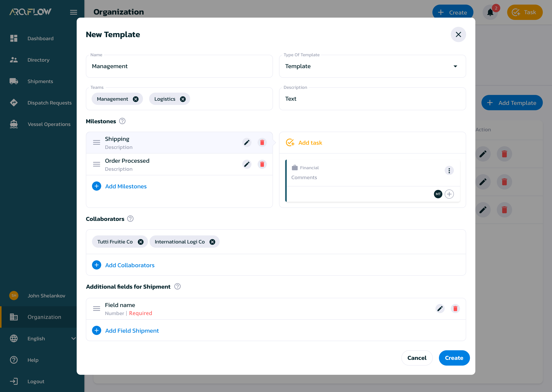The width and height of the screenshot is (552, 392).
Task: Remove the Logistics team chip
Action: pos(183,99)
